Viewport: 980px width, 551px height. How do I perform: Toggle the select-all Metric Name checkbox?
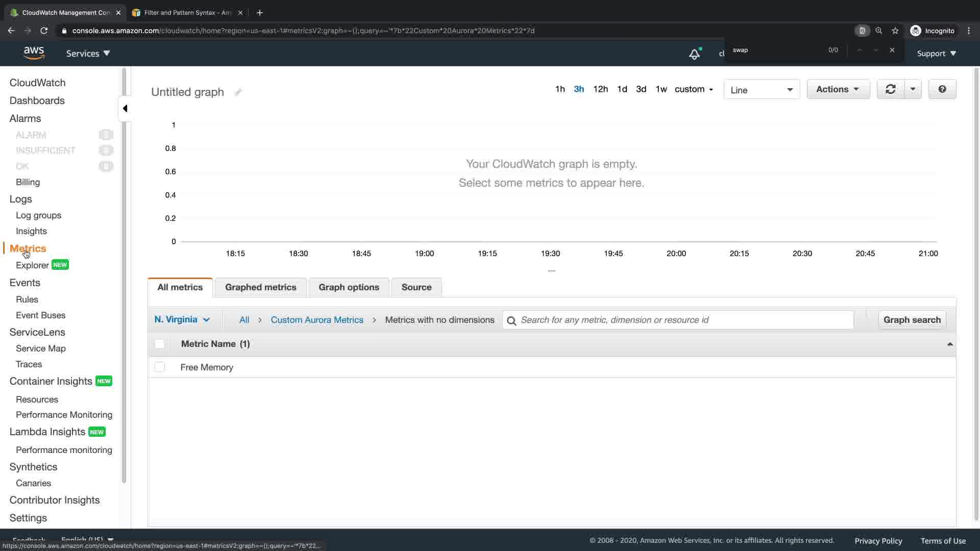pyautogui.click(x=160, y=344)
